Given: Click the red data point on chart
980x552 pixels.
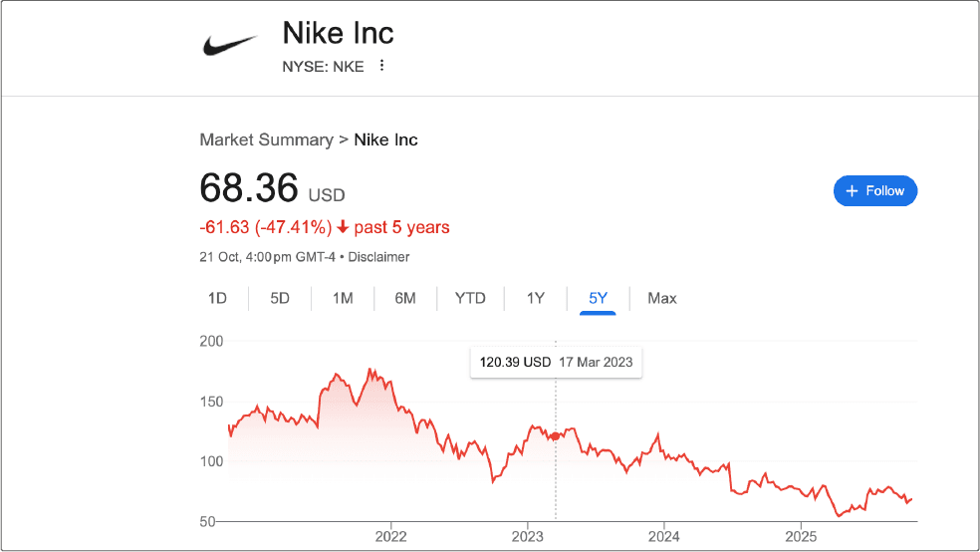Looking at the screenshot, I should coord(555,436).
